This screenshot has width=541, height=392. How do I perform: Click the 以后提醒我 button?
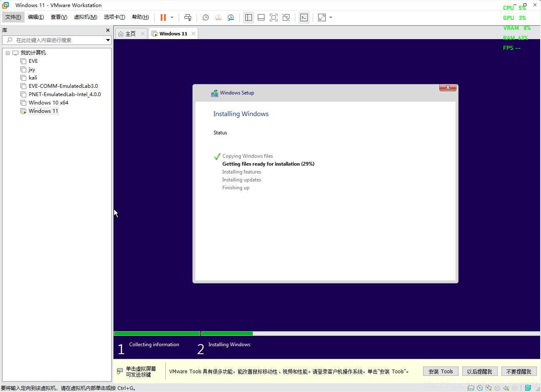[x=480, y=372]
